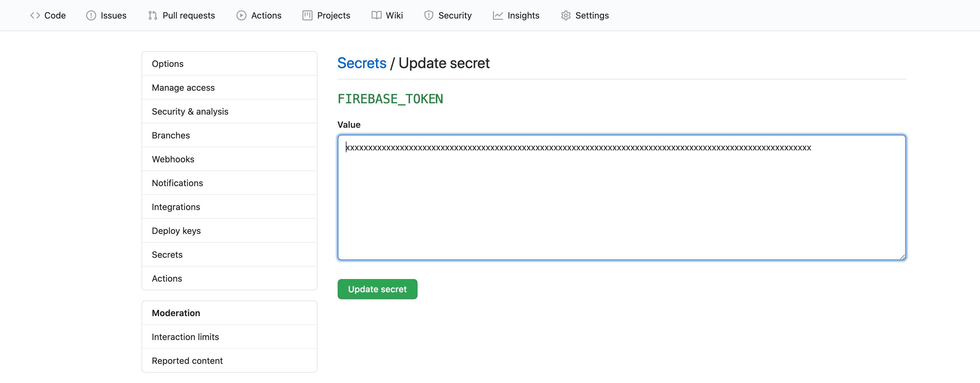Click the Settings gear icon

click(x=566, y=16)
